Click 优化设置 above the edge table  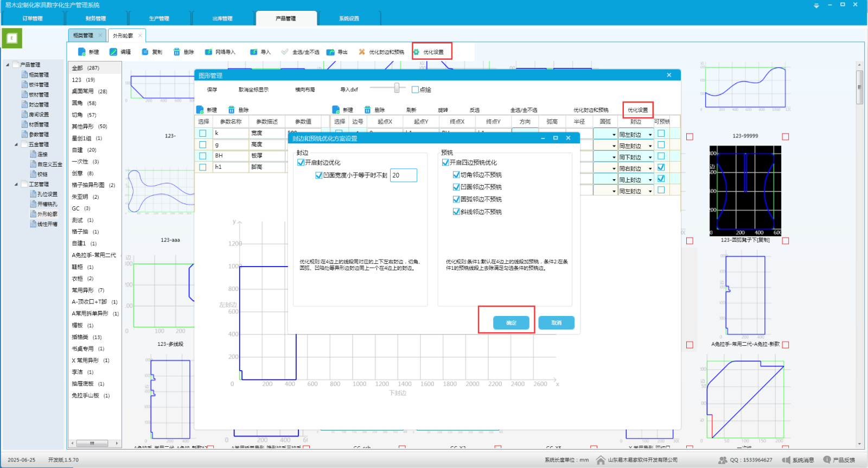click(x=637, y=110)
